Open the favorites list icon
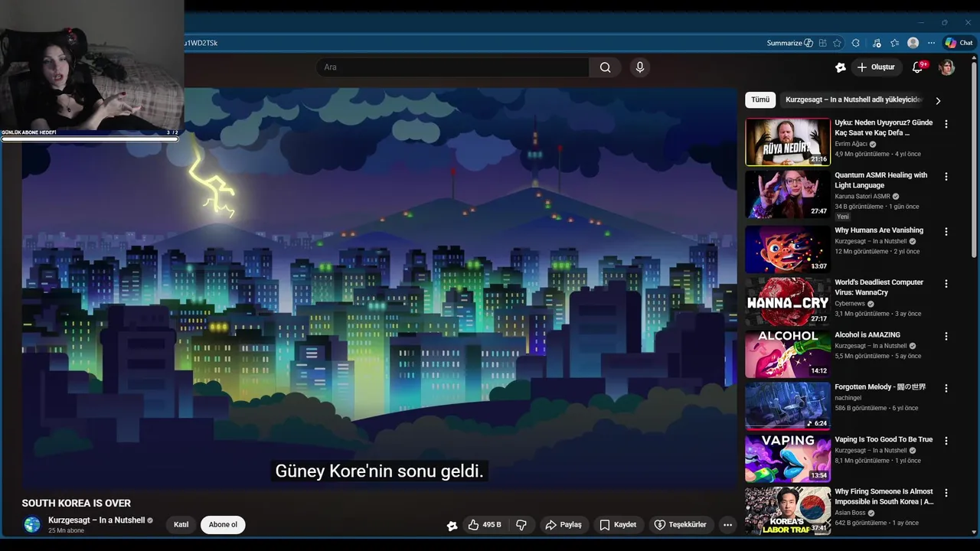Viewport: 980px width, 551px height. (894, 43)
